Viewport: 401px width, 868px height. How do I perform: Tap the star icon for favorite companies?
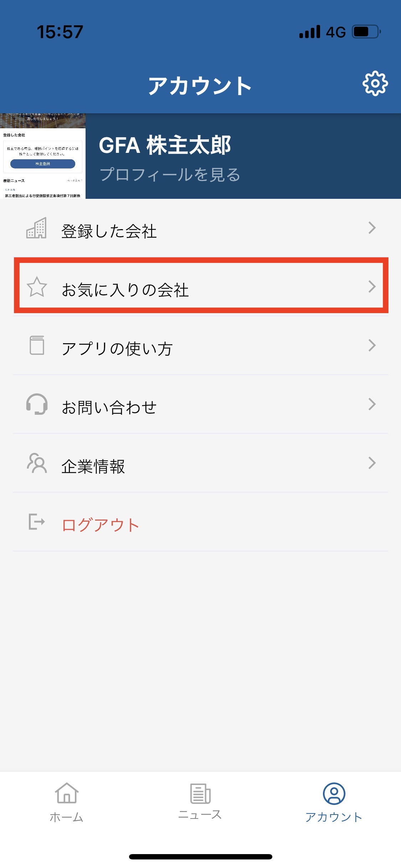pos(37,287)
